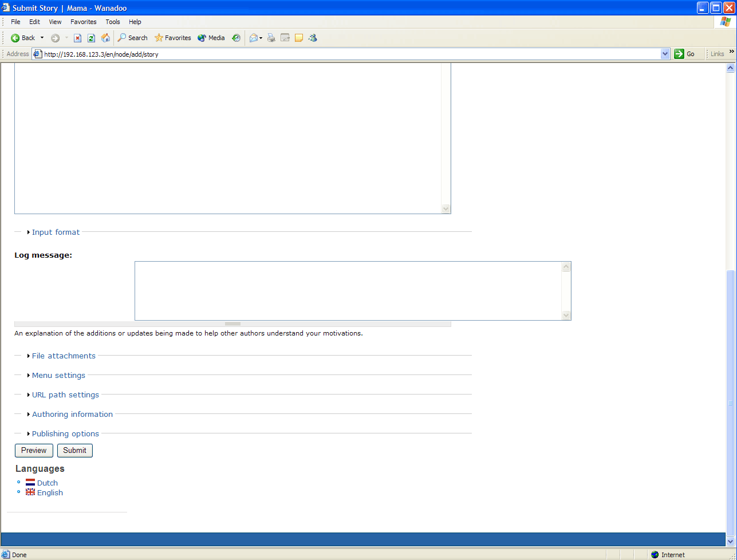Click the Preview button
Screen dimensions: 737x560
(x=34, y=451)
